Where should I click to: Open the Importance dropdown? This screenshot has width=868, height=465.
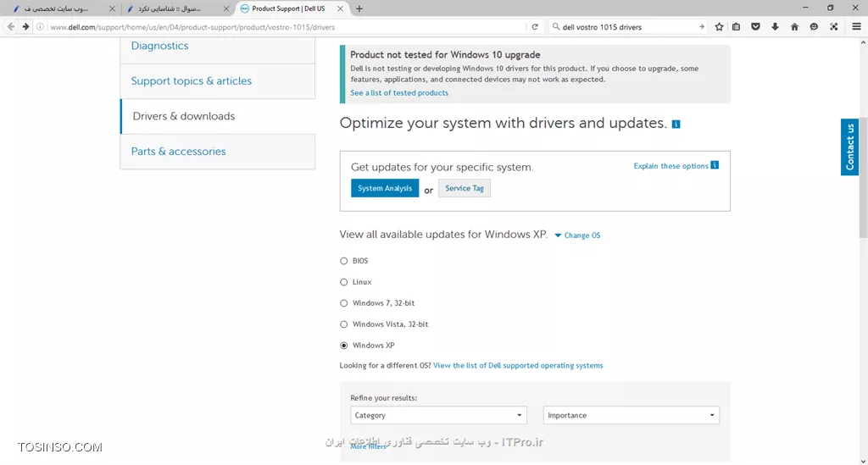click(x=631, y=415)
